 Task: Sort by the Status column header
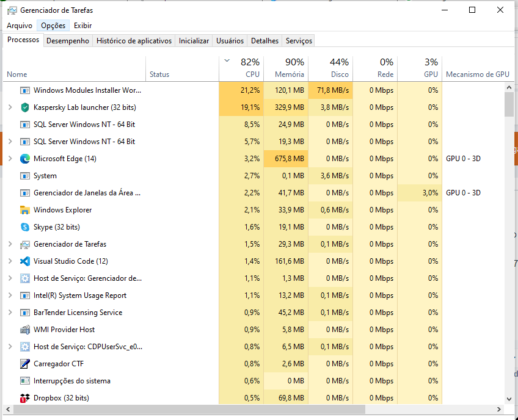click(x=182, y=69)
